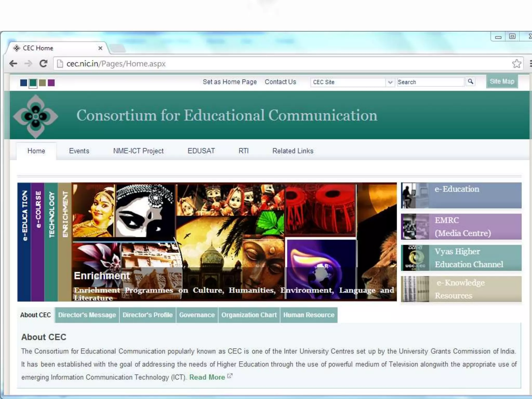Open the NME-ICT Project menu
532x399 pixels.
pos(138,151)
